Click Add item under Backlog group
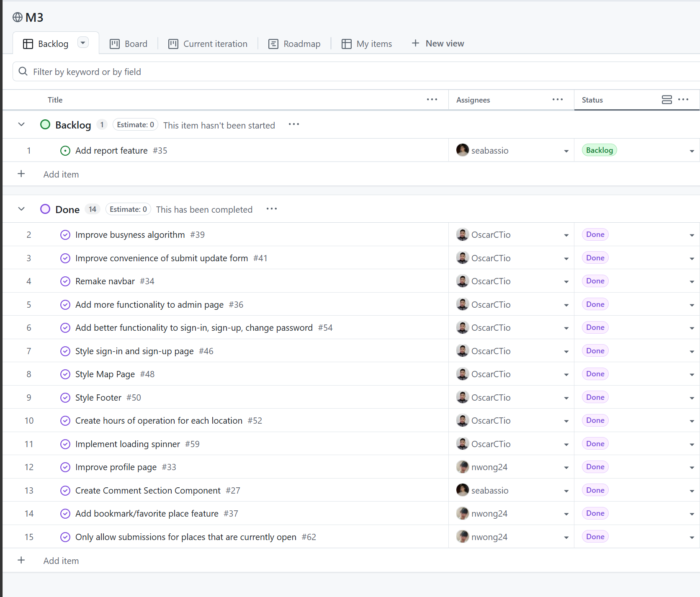Screen dimensions: 700x597 tap(61, 175)
